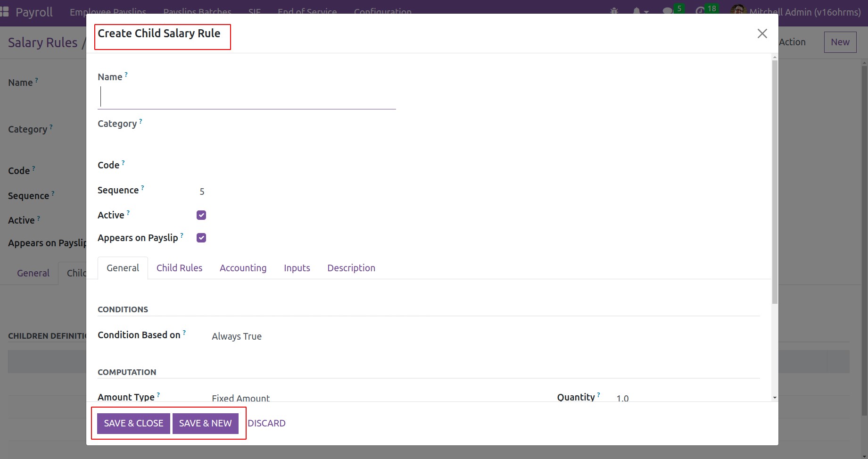Viewport: 868px width, 459px height.
Task: Switch to the Accounting tab
Action: point(243,268)
